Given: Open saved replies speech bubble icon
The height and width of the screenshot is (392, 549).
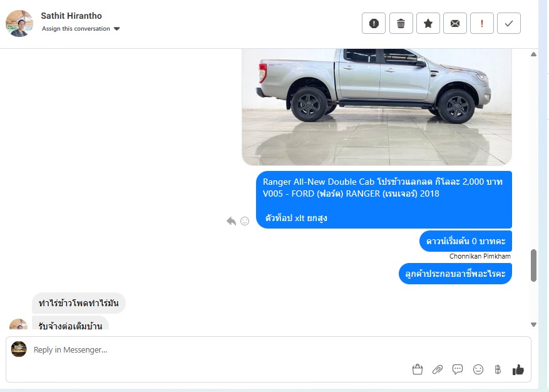Looking at the screenshot, I should (x=458, y=369).
